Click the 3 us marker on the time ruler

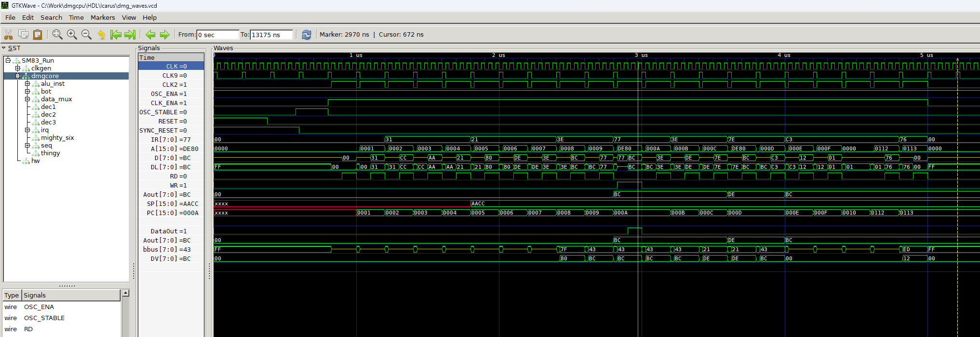[x=641, y=55]
